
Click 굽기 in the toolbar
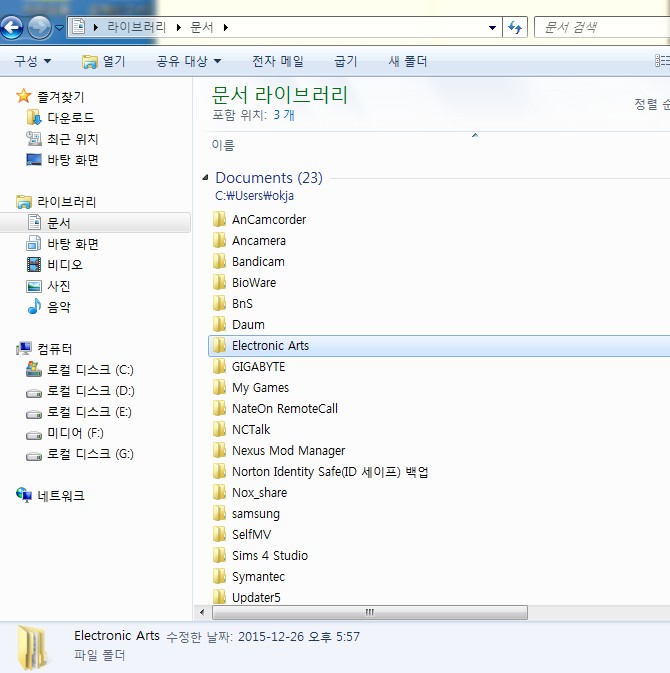(346, 61)
